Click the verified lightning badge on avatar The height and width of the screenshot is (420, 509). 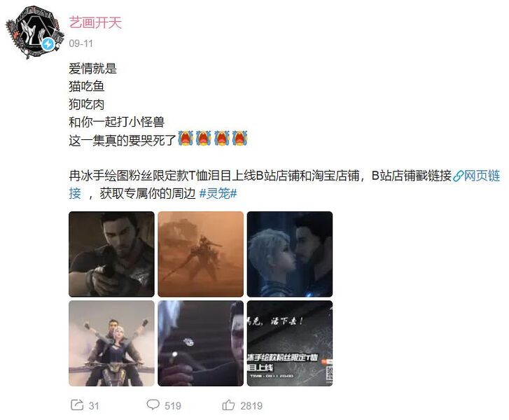pyautogui.click(x=49, y=44)
